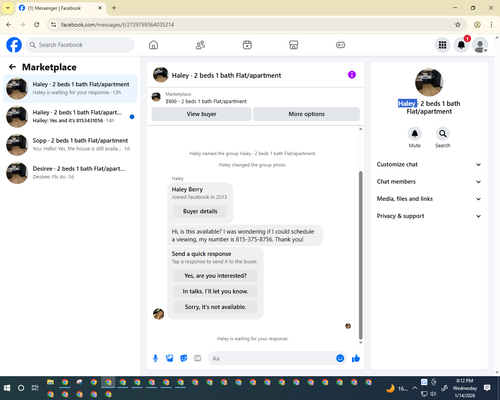Click View buyer button
Viewport: 500px width, 400px height.
(x=201, y=114)
